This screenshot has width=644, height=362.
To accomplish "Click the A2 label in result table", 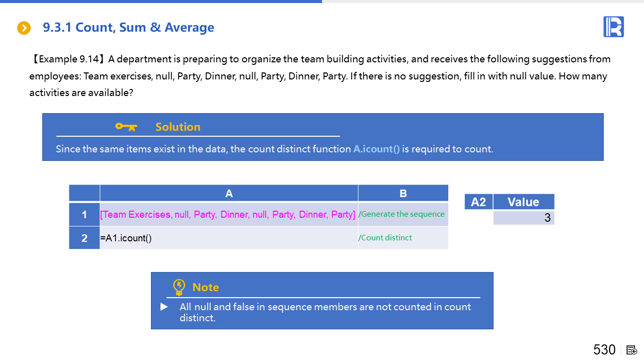I will (478, 202).
